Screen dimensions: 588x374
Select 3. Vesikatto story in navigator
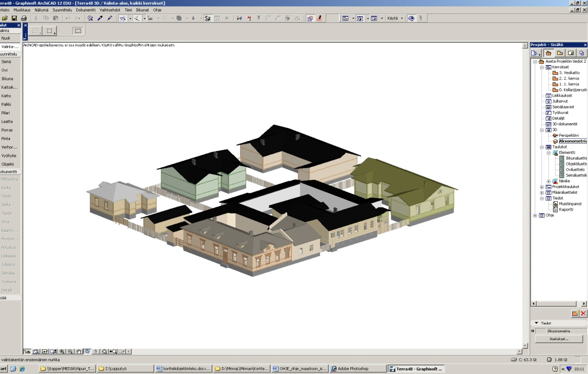click(569, 73)
